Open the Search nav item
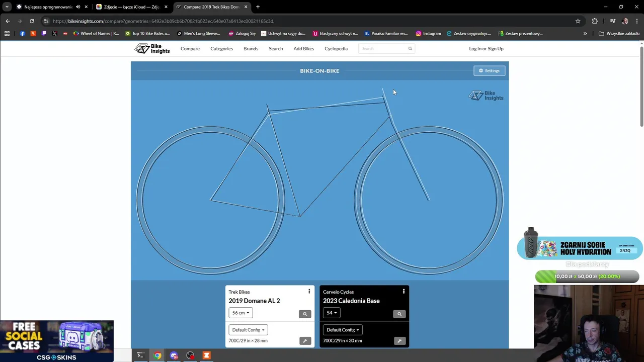The image size is (644, 362). (x=276, y=49)
